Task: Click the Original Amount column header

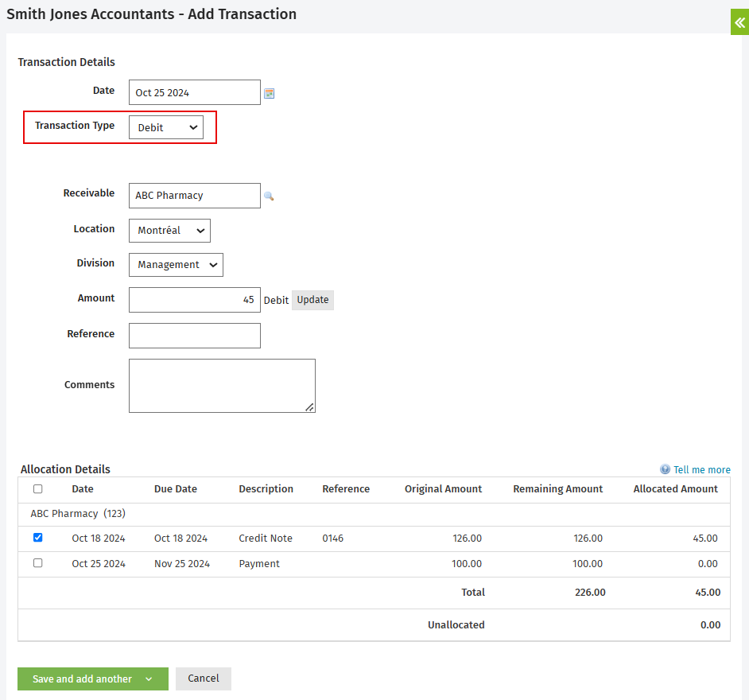Action: point(444,488)
